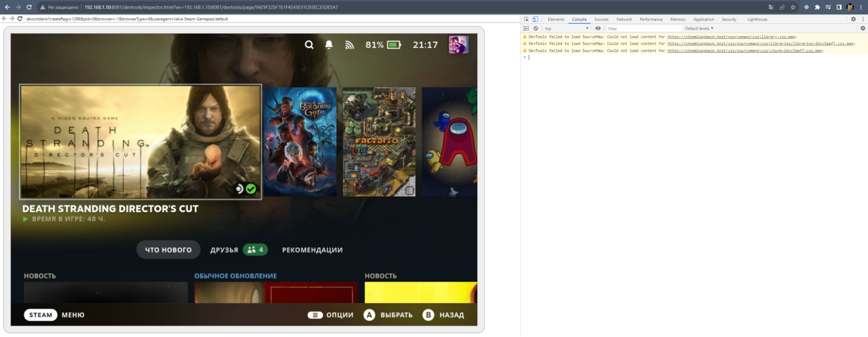The image size is (868, 337).
Task: Open the Обычное обновление news card
Action: click(276, 292)
